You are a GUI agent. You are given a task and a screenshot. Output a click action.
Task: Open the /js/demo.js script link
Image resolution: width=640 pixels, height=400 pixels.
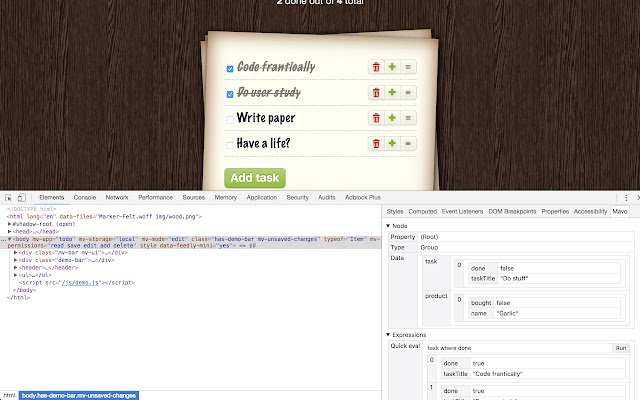[80, 282]
